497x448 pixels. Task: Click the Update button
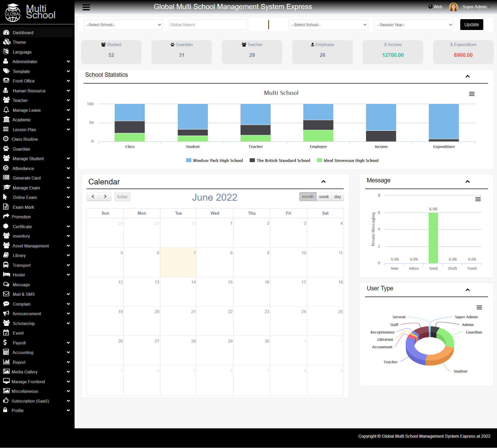[471, 25]
